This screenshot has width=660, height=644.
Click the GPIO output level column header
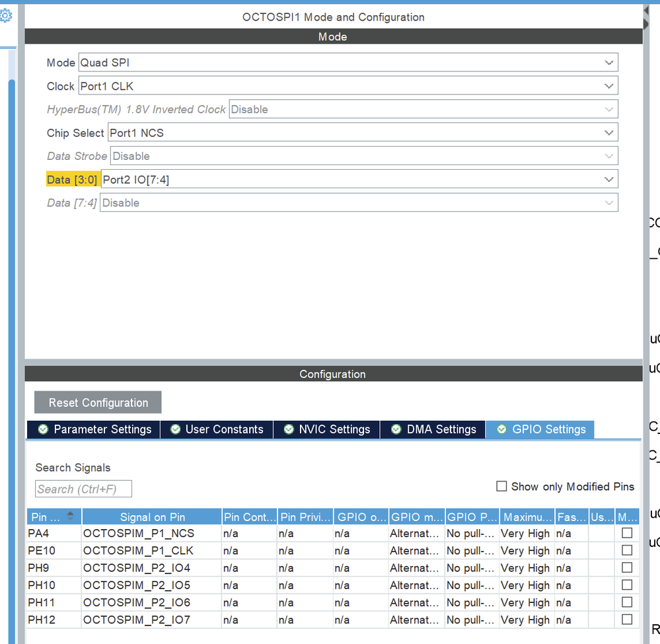[361, 517]
